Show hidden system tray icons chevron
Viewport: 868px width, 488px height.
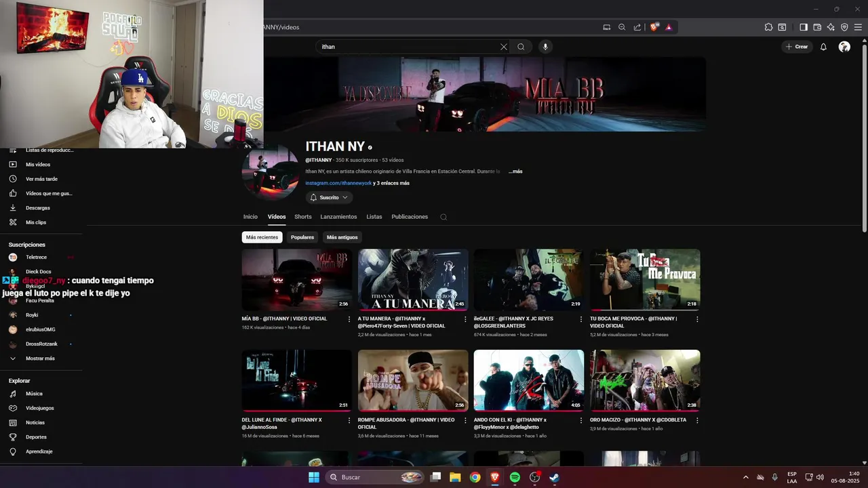746,477
